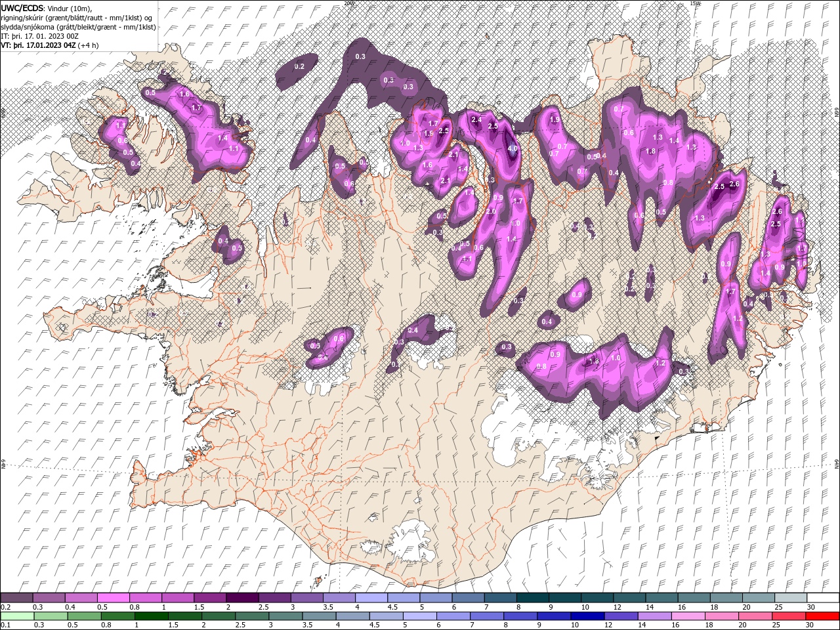The width and height of the screenshot is (840, 630).
Task: Select upper legend swatch for 0.5–0.8 range
Action: [113, 597]
